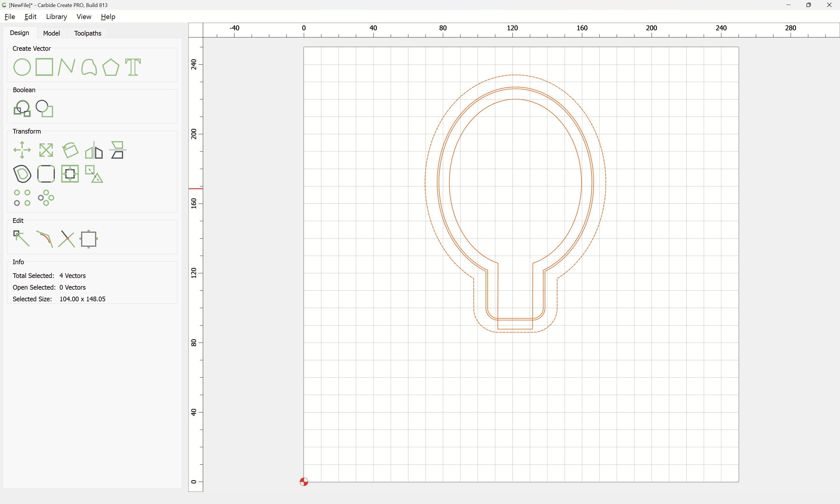Click the Total Selected 4 Vectors text
Image resolution: width=840 pixels, height=504 pixels.
[49, 275]
